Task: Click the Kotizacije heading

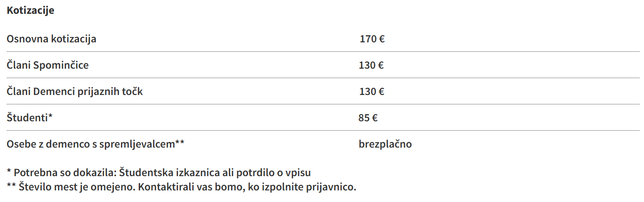Action: [x=30, y=10]
